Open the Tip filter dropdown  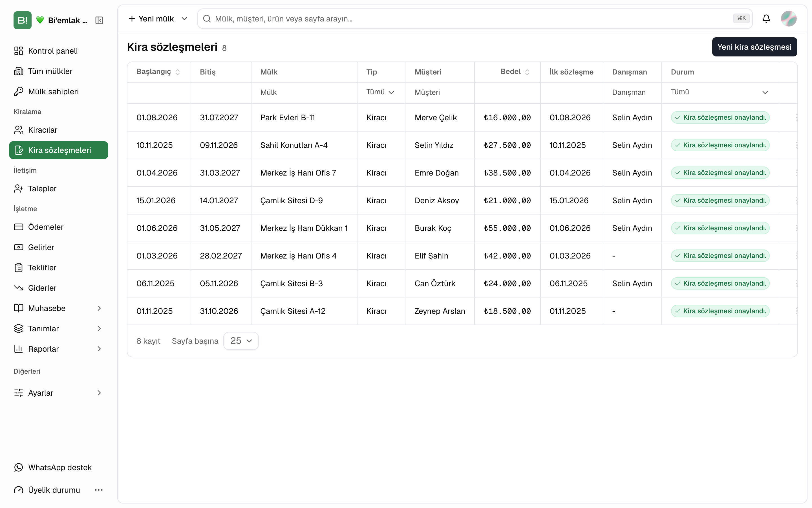[x=381, y=92]
